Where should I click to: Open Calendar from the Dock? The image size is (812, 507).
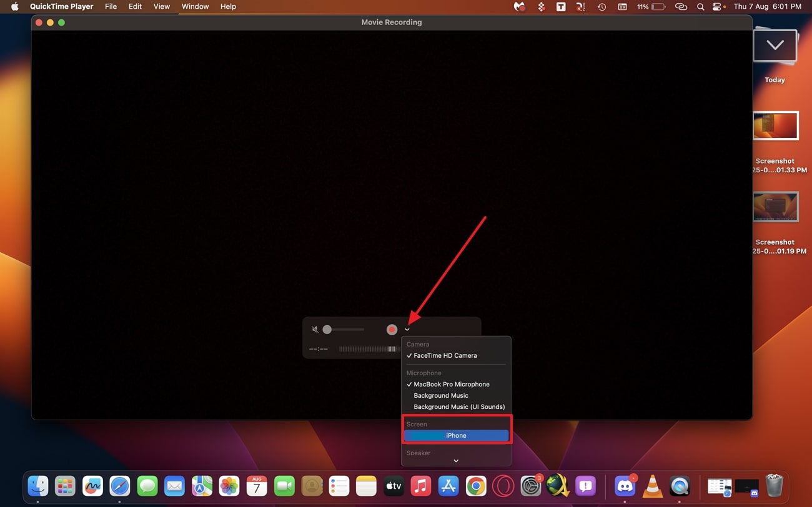coord(257,486)
